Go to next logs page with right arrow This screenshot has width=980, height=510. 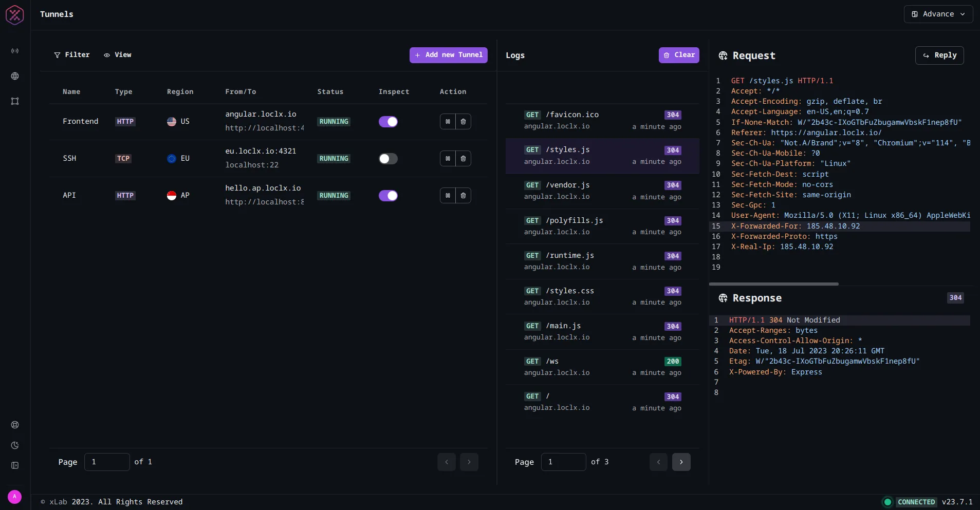tap(682, 462)
